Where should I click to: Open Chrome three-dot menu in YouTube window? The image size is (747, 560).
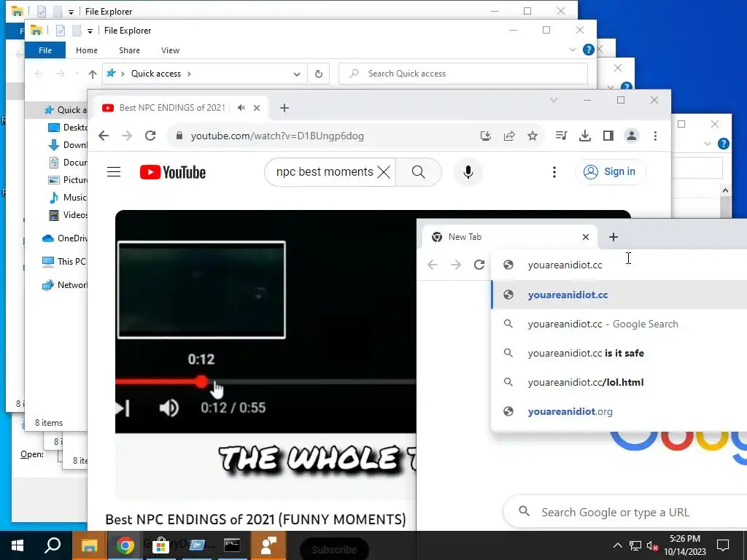tap(655, 136)
